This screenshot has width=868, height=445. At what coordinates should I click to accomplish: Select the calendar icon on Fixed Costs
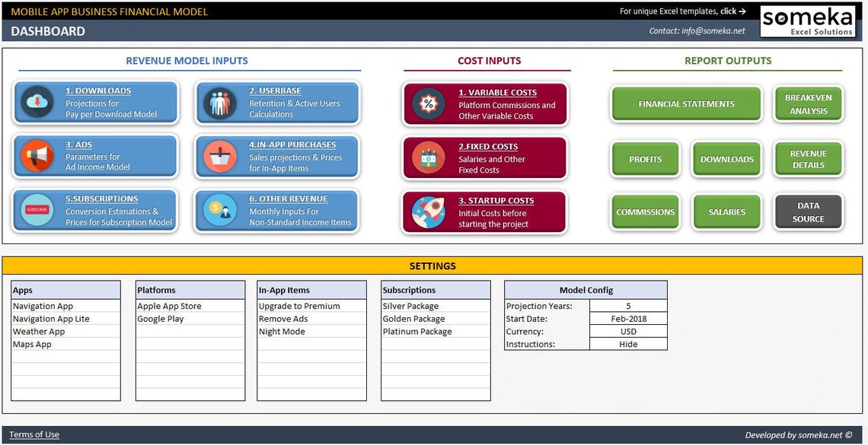(427, 157)
